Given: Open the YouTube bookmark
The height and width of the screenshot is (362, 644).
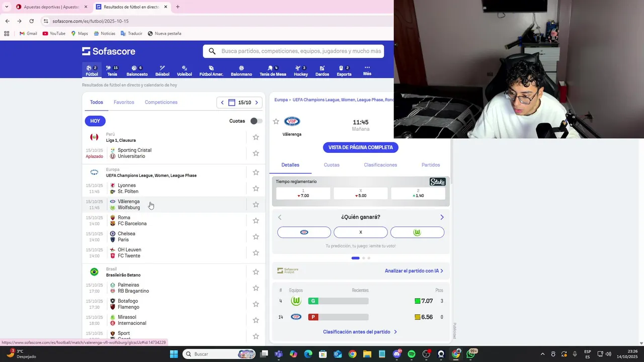Looking at the screenshot, I should pyautogui.click(x=54, y=34).
